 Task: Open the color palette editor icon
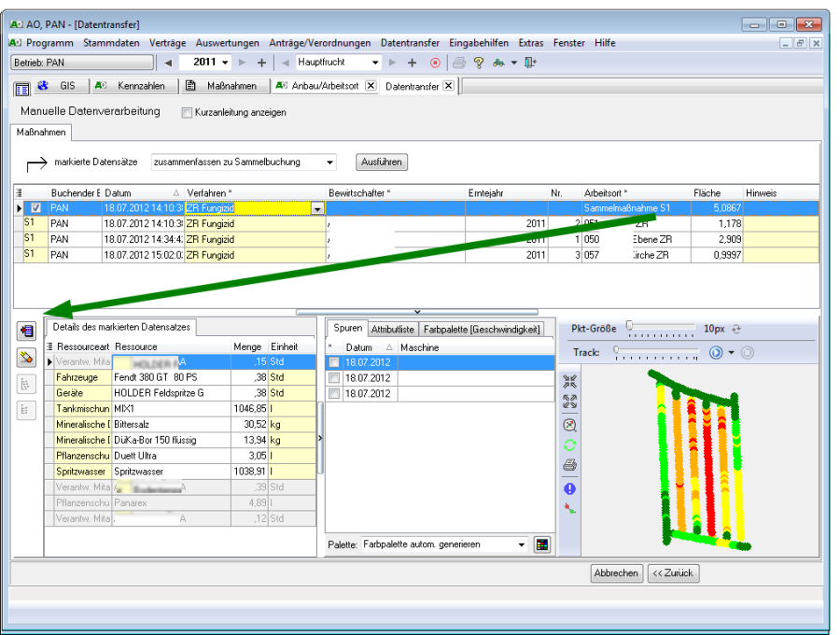(x=542, y=544)
